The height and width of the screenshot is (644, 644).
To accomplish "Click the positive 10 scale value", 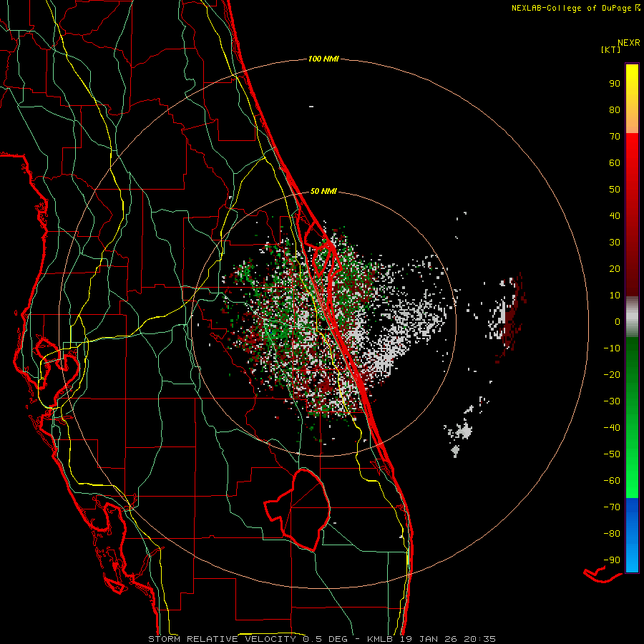I will 615,296.
